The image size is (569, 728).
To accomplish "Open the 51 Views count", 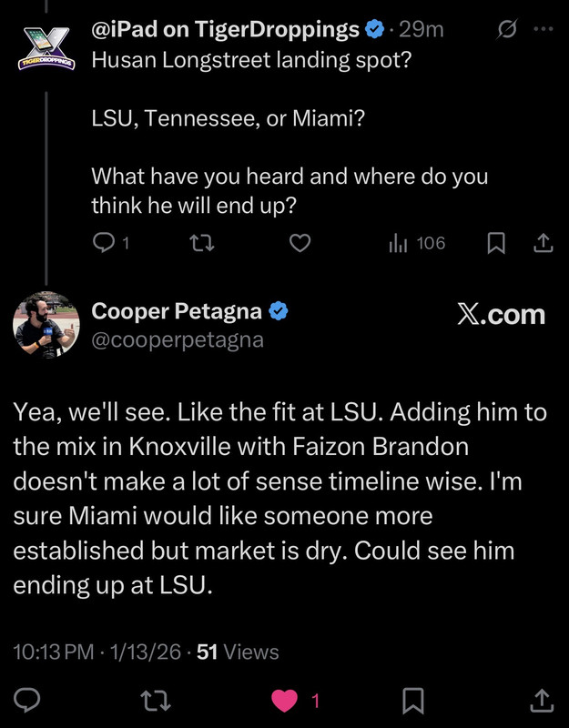I will (x=238, y=652).
